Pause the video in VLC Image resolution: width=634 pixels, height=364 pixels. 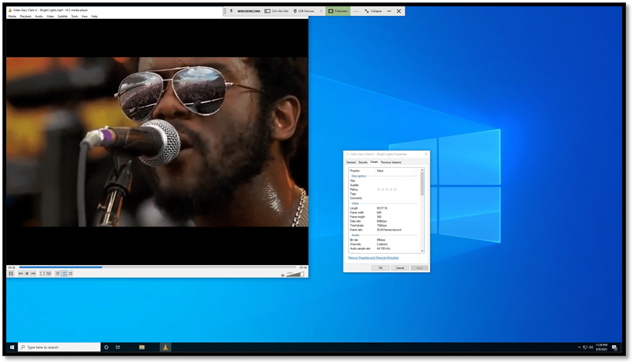tap(11, 274)
